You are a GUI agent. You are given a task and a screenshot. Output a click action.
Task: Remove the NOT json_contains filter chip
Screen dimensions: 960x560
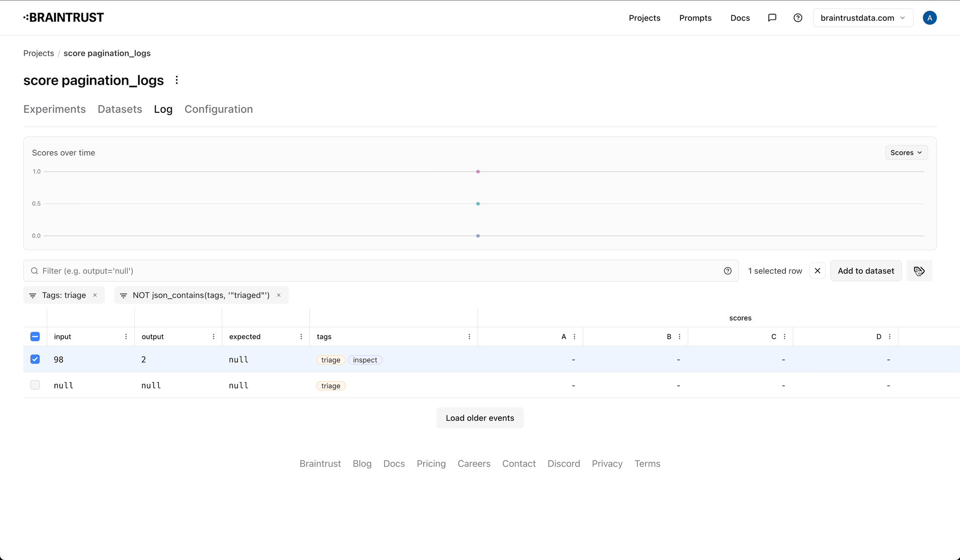[x=279, y=295]
